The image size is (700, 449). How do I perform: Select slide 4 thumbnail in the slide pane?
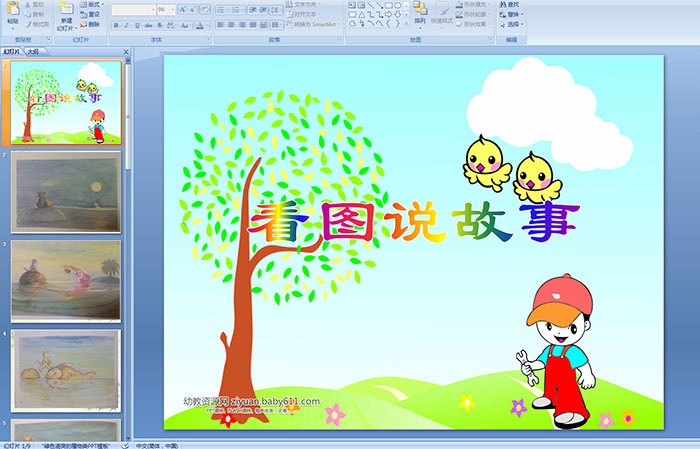pyautogui.click(x=66, y=370)
